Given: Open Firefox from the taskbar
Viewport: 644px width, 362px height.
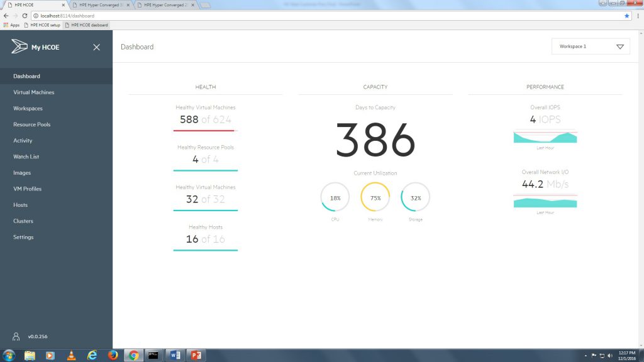Looking at the screenshot, I should pyautogui.click(x=113, y=355).
